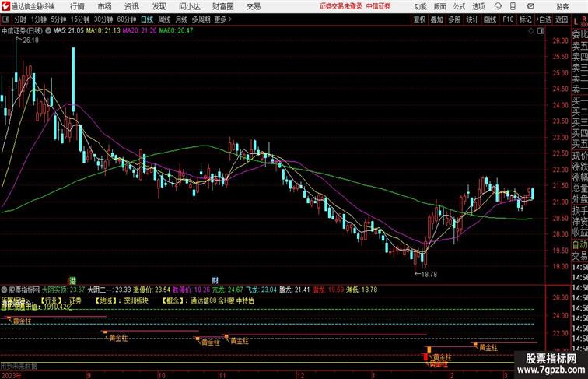Switch to 周线 weekly period tab
The image size is (588, 379).
tap(164, 19)
